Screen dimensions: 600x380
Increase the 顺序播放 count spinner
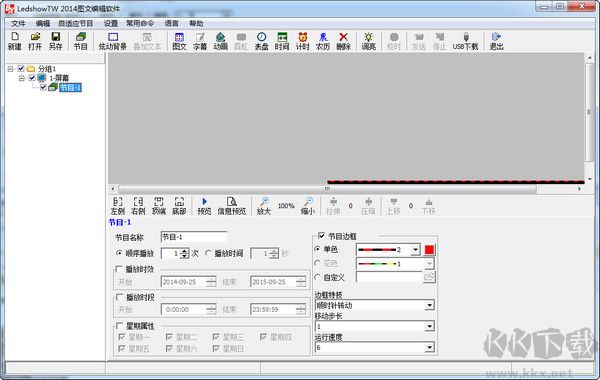184,251
